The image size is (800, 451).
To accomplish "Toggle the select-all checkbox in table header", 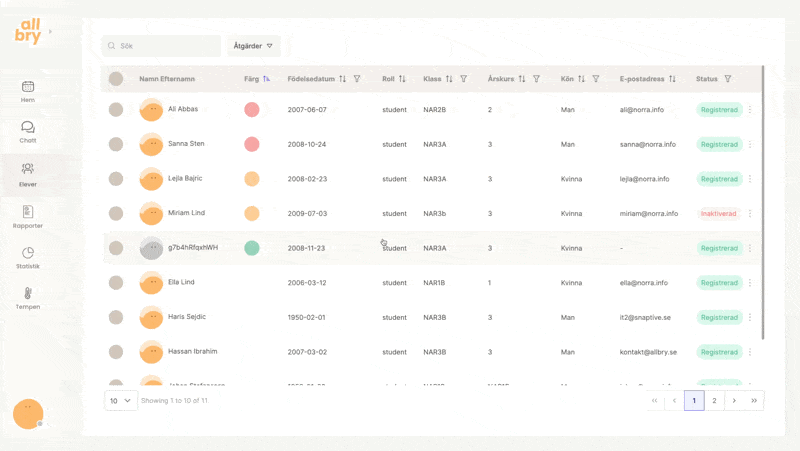I will pyautogui.click(x=116, y=79).
